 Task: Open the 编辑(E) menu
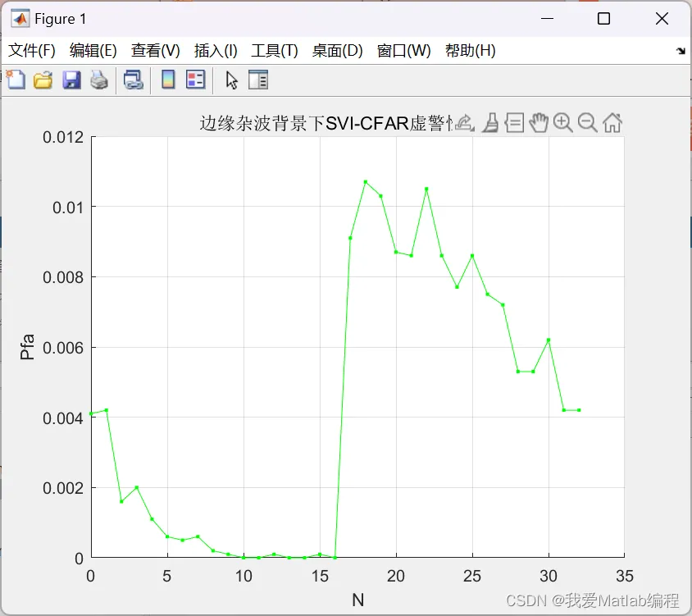point(93,50)
